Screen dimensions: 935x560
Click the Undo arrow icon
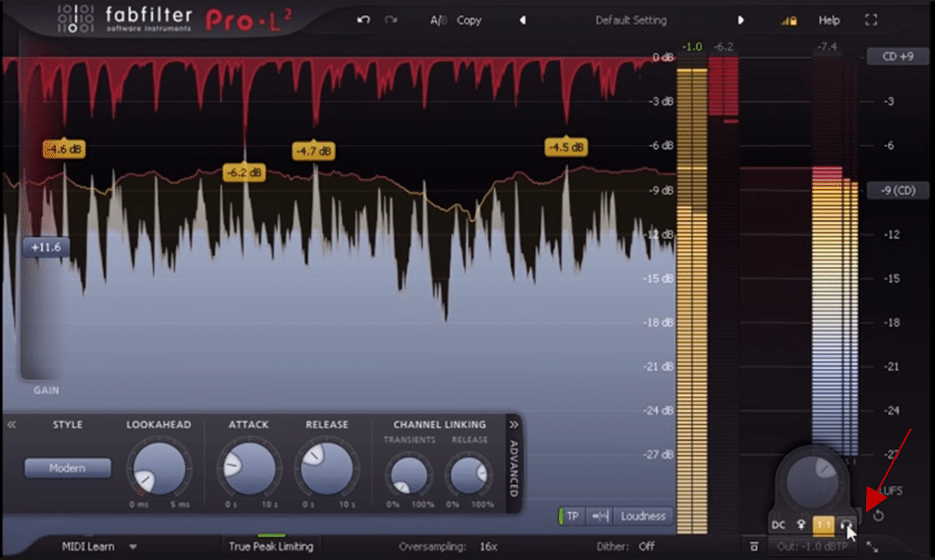363,20
